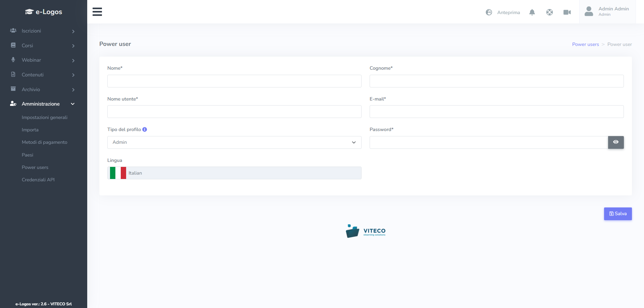Click the Admin user avatar icon
Image resolution: width=644 pixels, height=308 pixels.
coord(589,12)
